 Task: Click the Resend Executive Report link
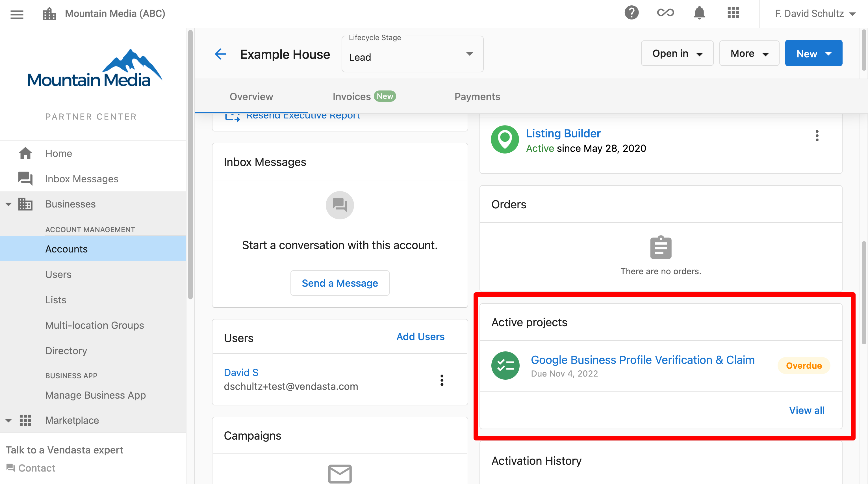303,116
